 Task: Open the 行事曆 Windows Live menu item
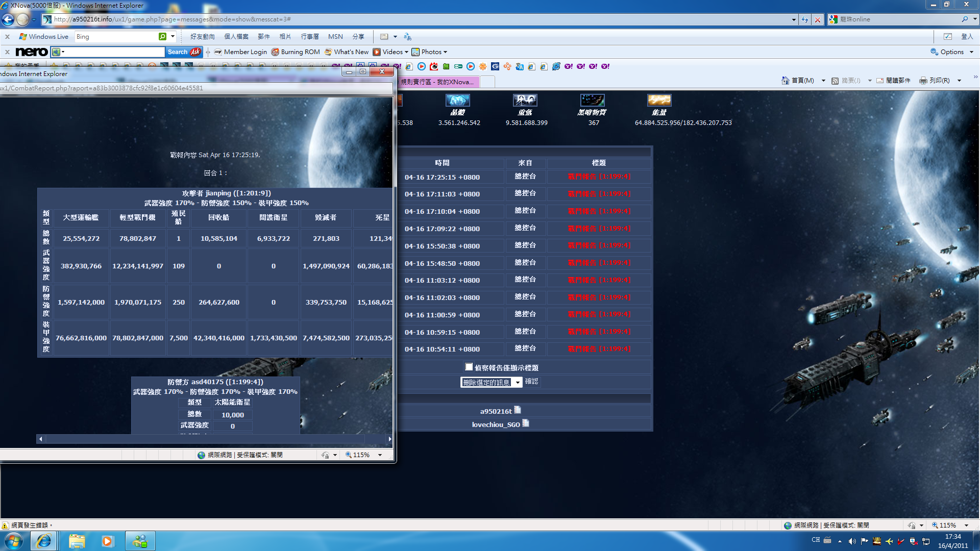pyautogui.click(x=309, y=37)
